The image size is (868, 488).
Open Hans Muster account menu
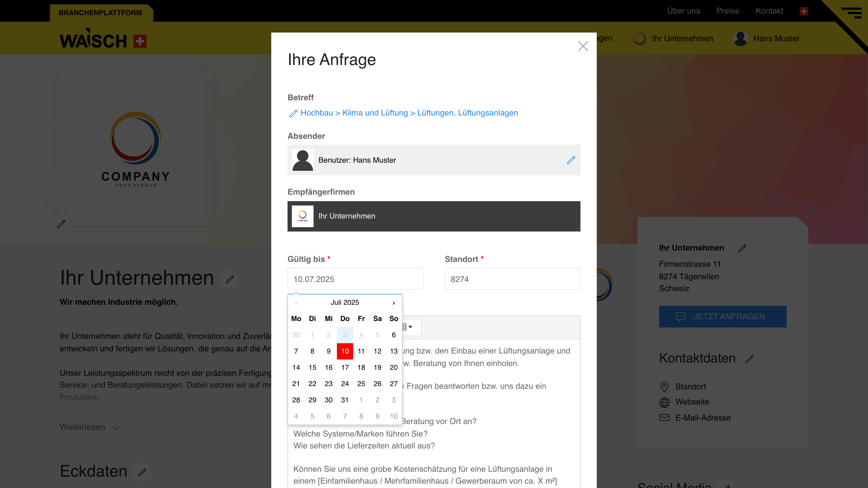click(776, 38)
